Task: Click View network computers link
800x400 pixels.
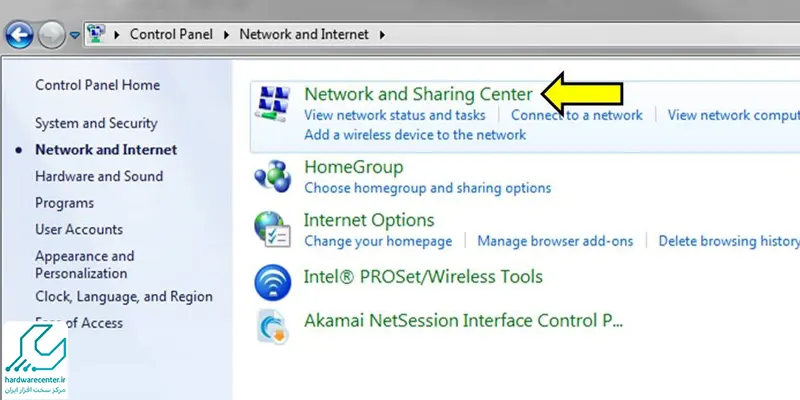Action: [x=734, y=115]
